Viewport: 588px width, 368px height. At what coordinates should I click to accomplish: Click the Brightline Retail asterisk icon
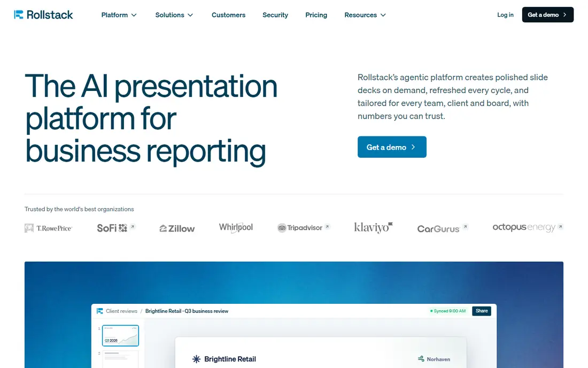click(196, 359)
